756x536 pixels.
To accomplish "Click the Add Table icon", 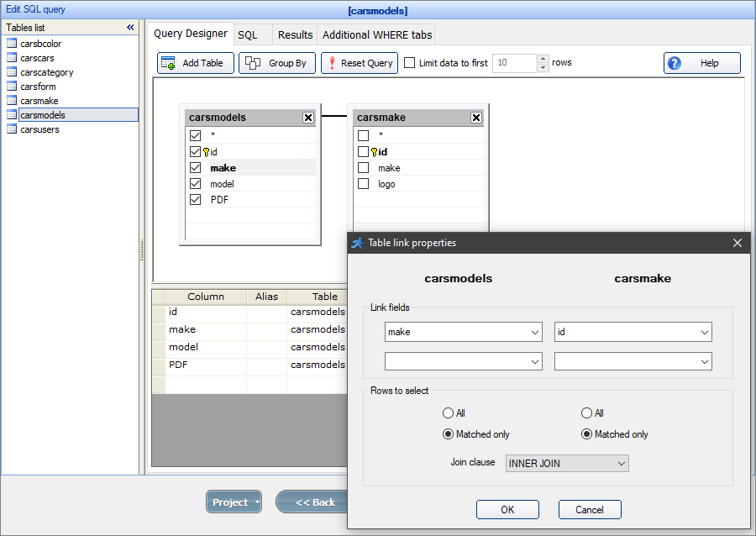I will [x=166, y=62].
